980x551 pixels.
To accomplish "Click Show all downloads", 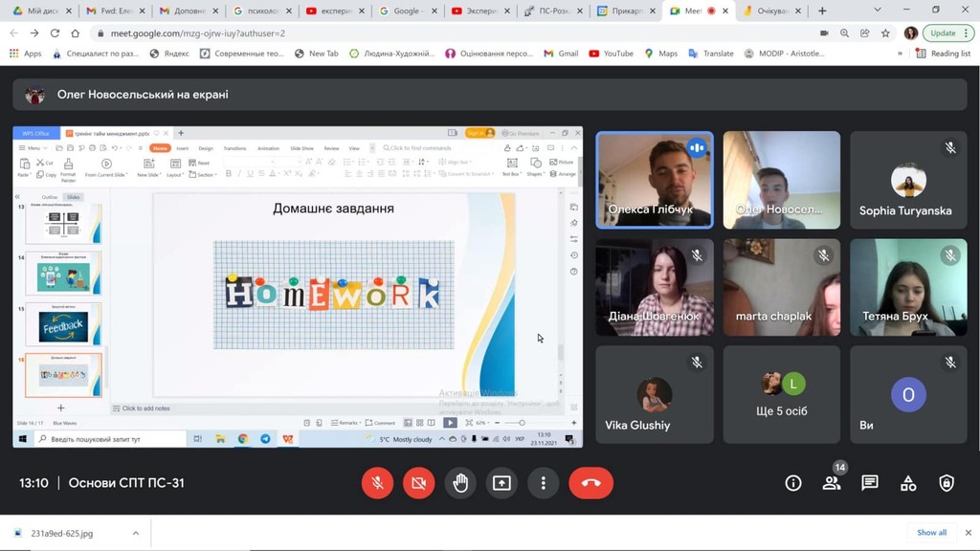I will [x=931, y=533].
